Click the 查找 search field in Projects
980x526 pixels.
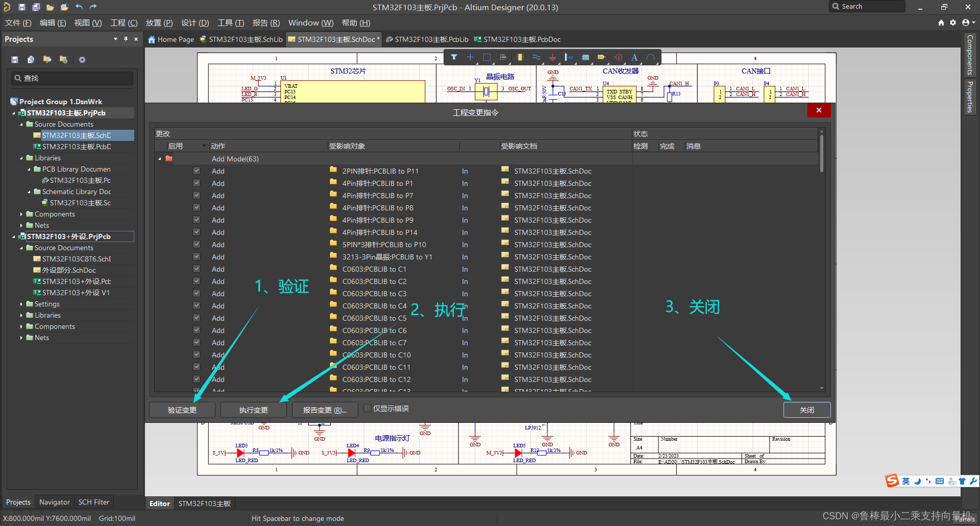(x=72, y=78)
